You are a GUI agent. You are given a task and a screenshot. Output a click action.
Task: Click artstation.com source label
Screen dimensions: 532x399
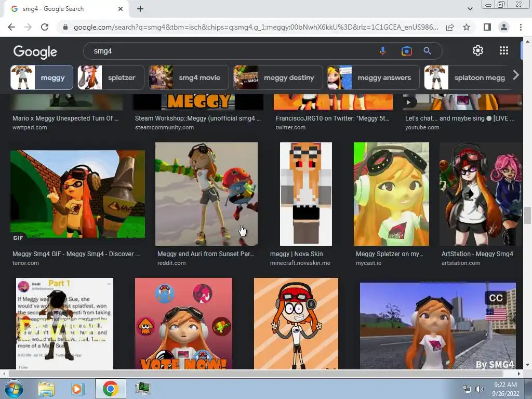click(461, 263)
